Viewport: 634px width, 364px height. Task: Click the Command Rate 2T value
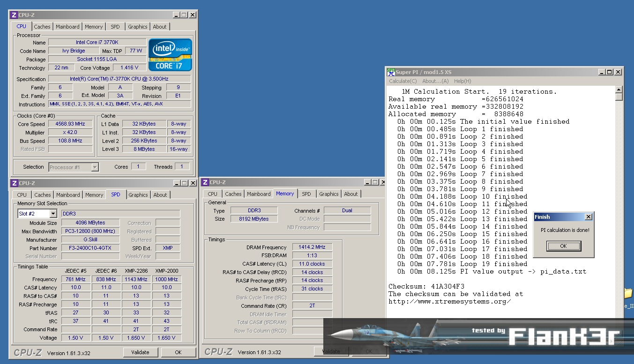(312, 306)
